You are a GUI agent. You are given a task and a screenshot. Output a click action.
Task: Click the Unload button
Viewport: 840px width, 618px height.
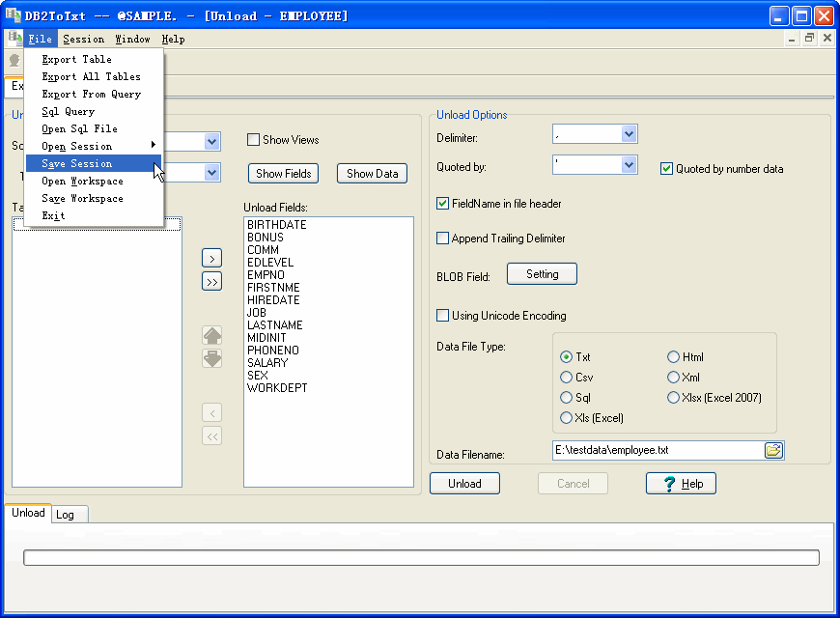pyautogui.click(x=465, y=484)
